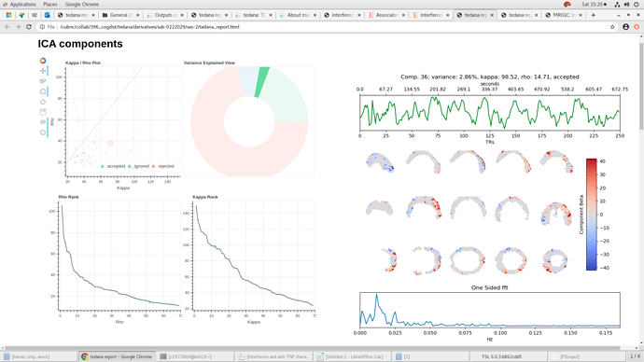Switch to the terminal c1972864@el019 taskbar window
The image size is (644, 362).
tap(195, 356)
